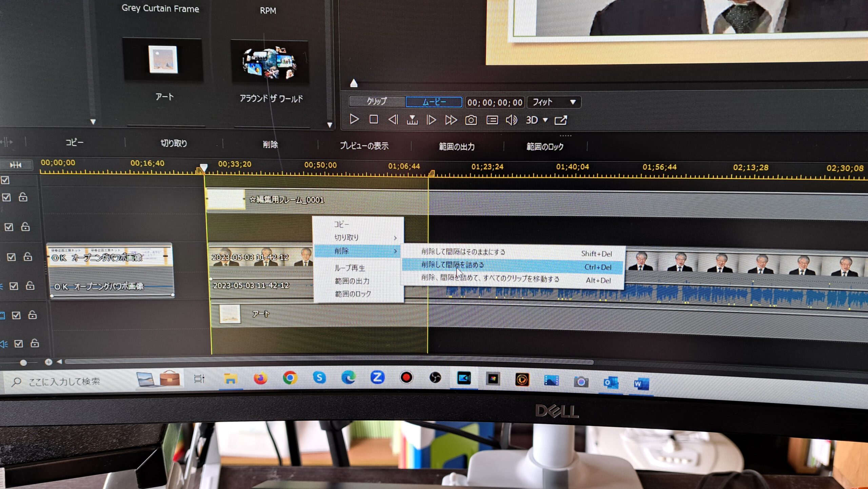Click the timecode field 00;00;00;00
The image size is (868, 489).
pyautogui.click(x=495, y=102)
